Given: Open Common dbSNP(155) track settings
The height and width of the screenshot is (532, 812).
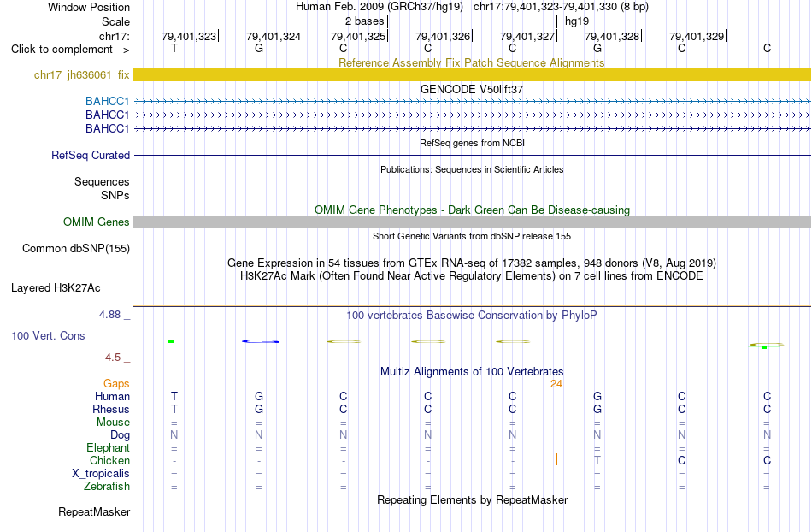Looking at the screenshot, I should point(76,248).
